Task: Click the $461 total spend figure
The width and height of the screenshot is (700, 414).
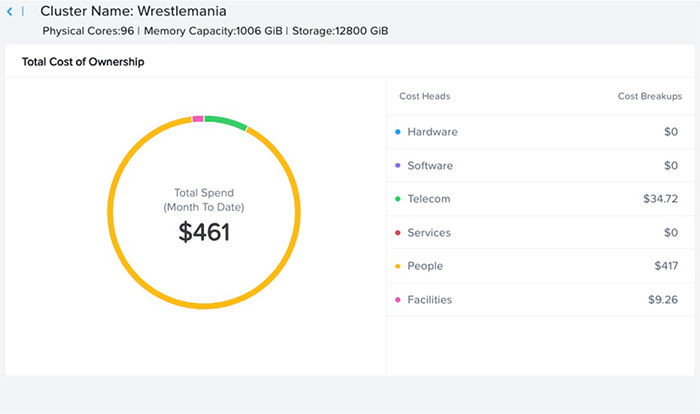Action: [x=204, y=232]
